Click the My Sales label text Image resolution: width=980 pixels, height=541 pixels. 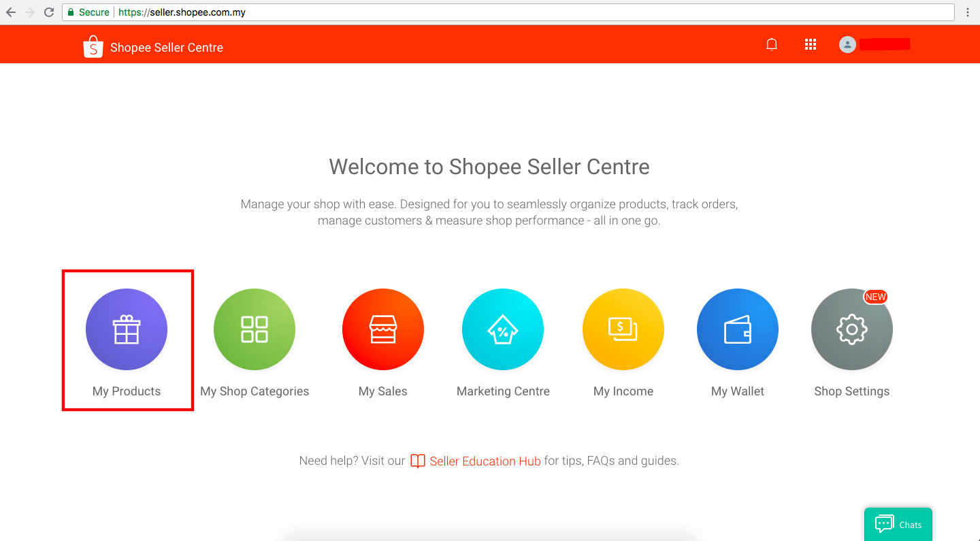point(383,391)
